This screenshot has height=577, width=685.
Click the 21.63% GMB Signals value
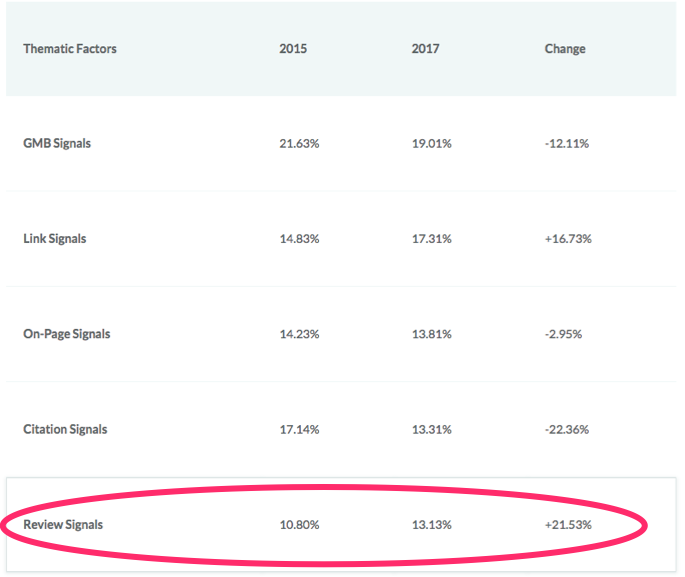point(299,144)
